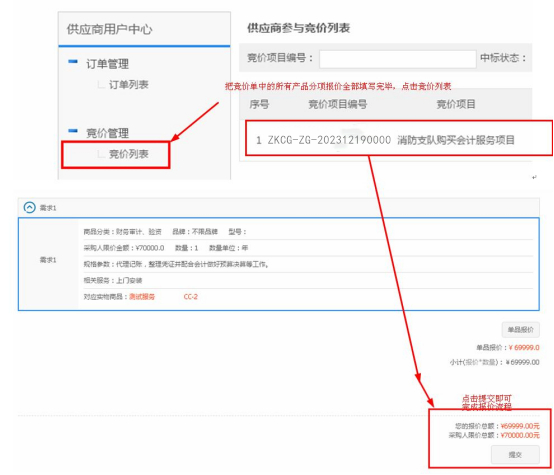Select project number ZKCG-ZG-202312190000
Viewport: 554px width, 475px height.
coord(329,140)
